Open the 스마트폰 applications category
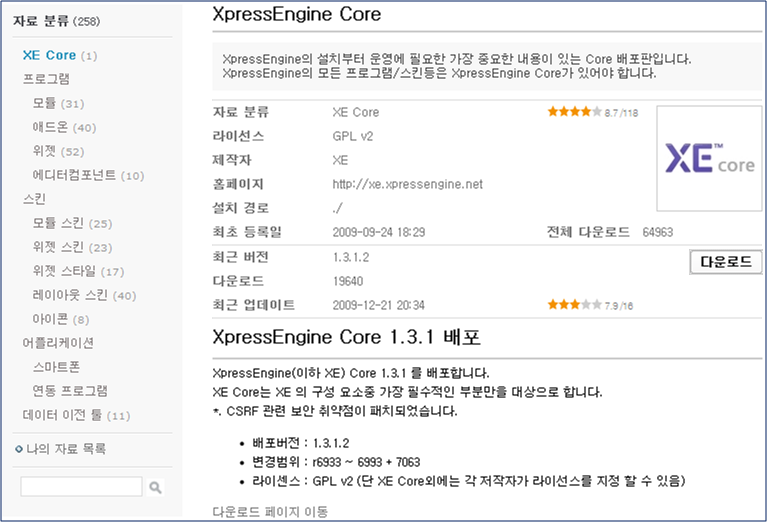This screenshot has height=522, width=767. [56, 367]
